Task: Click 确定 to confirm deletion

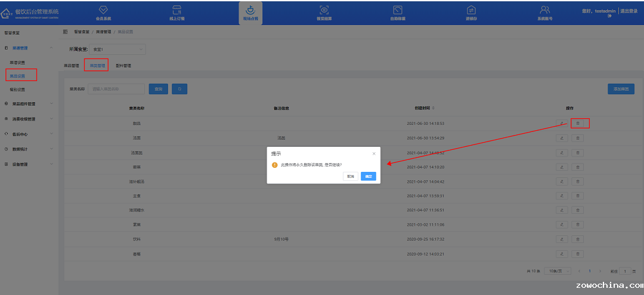Action: [369, 177]
